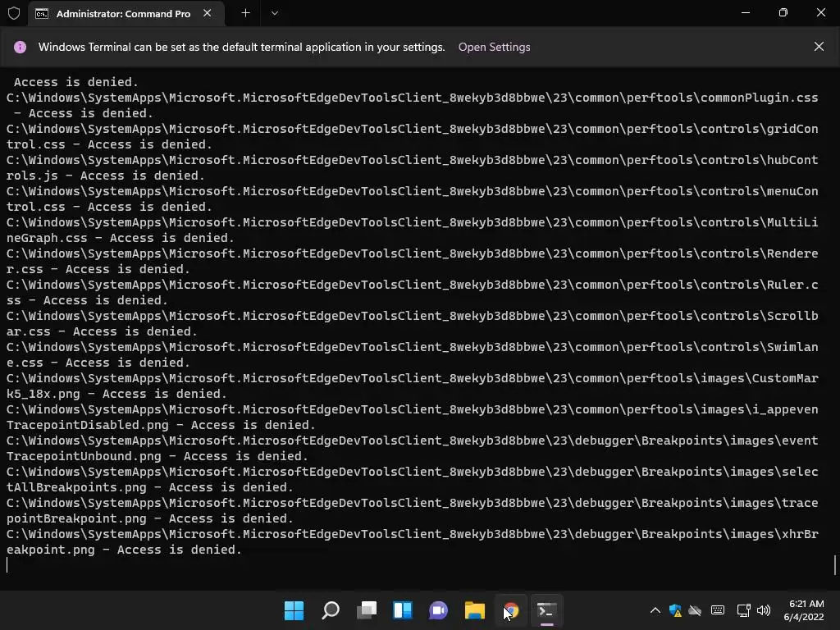Image resolution: width=840 pixels, height=630 pixels.
Task: Click the terminal vertical scrollbar thumb
Action: 834,564
